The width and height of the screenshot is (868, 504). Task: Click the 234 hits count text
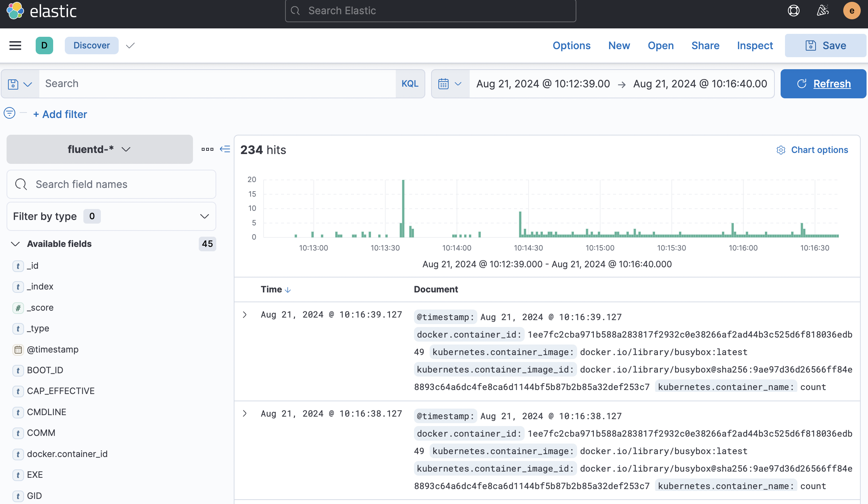click(x=263, y=150)
